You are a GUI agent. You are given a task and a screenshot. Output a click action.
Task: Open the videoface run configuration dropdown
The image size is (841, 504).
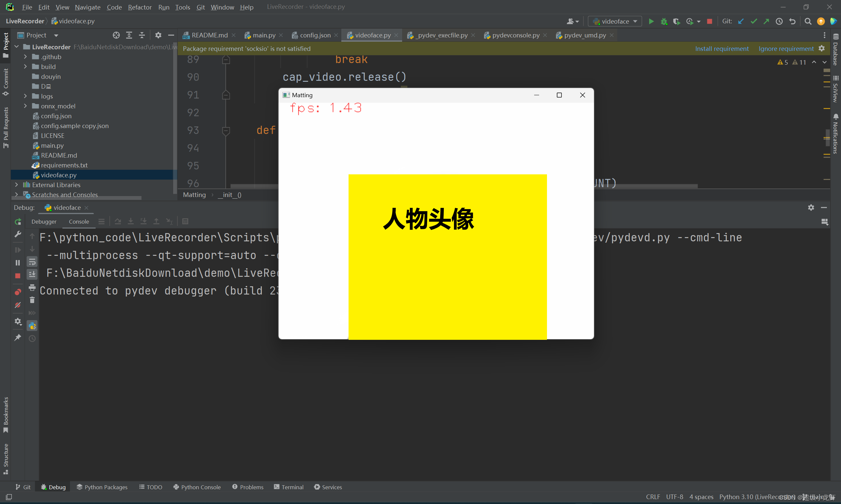(615, 21)
